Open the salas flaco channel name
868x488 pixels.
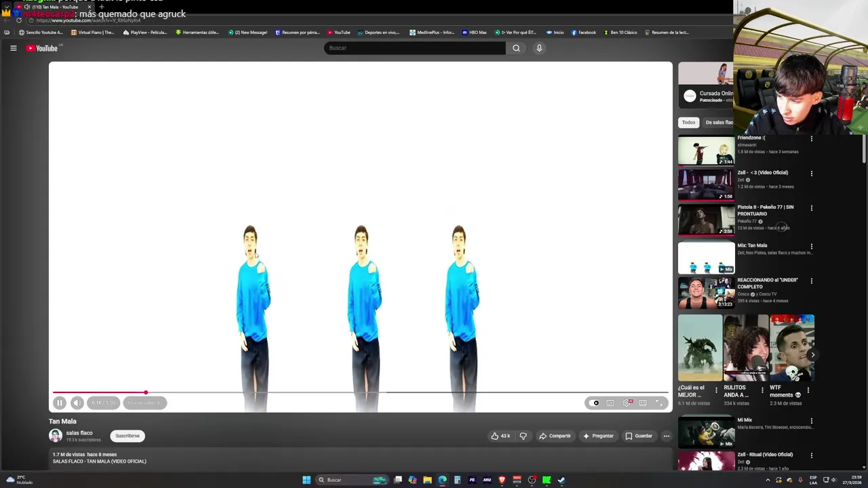tap(79, 433)
